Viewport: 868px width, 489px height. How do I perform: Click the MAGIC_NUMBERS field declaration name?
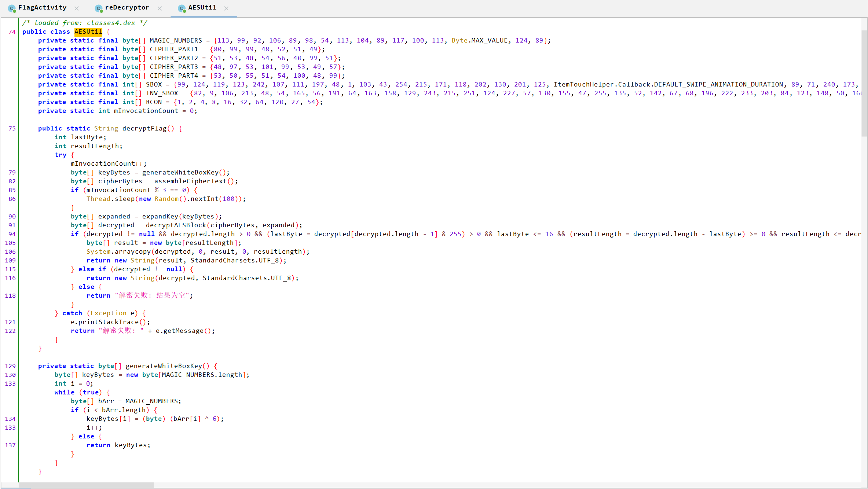[x=176, y=40]
